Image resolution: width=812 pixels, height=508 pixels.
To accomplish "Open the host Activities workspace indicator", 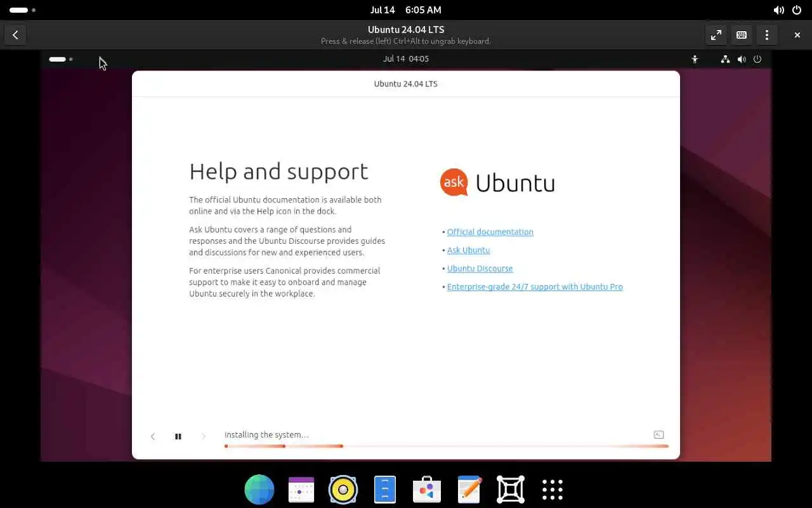I will click(22, 10).
